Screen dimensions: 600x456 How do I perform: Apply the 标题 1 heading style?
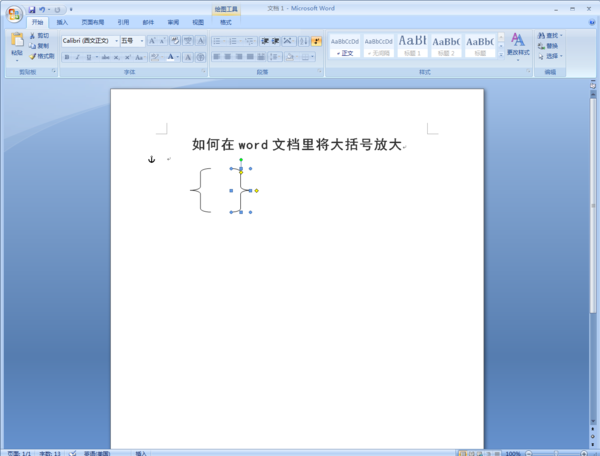[412, 45]
